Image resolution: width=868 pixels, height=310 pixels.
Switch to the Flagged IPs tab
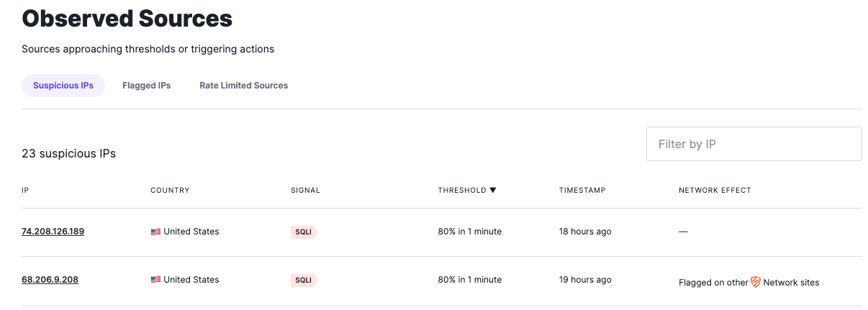pos(147,86)
